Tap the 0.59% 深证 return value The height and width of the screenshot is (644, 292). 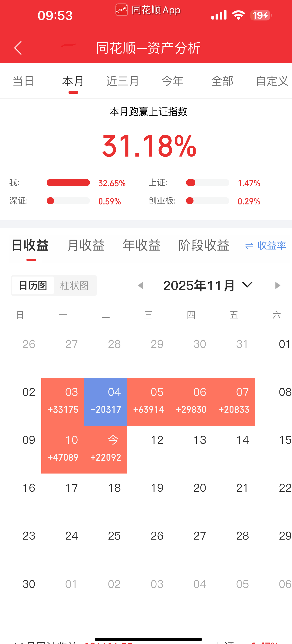[x=110, y=201]
